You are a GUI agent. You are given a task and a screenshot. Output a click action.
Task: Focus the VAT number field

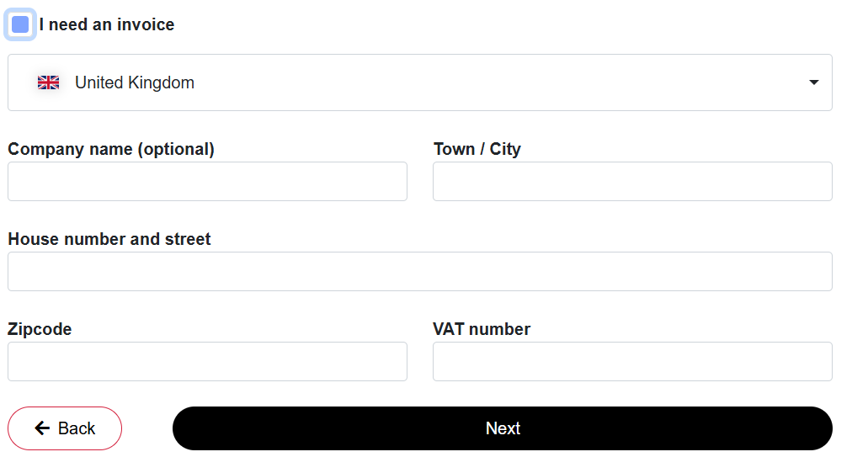pyautogui.click(x=632, y=361)
